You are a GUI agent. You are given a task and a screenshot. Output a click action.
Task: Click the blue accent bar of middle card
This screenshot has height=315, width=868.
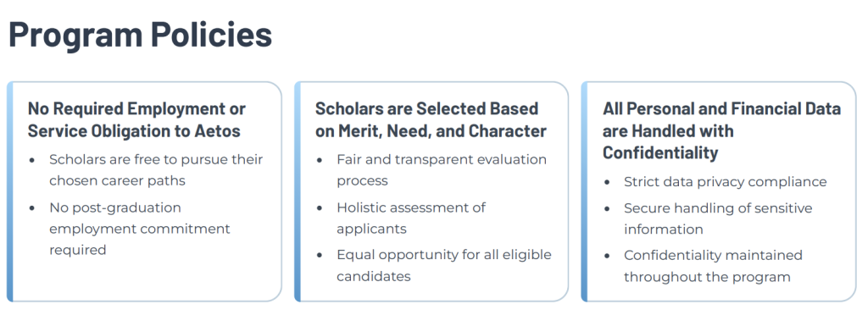point(298,191)
